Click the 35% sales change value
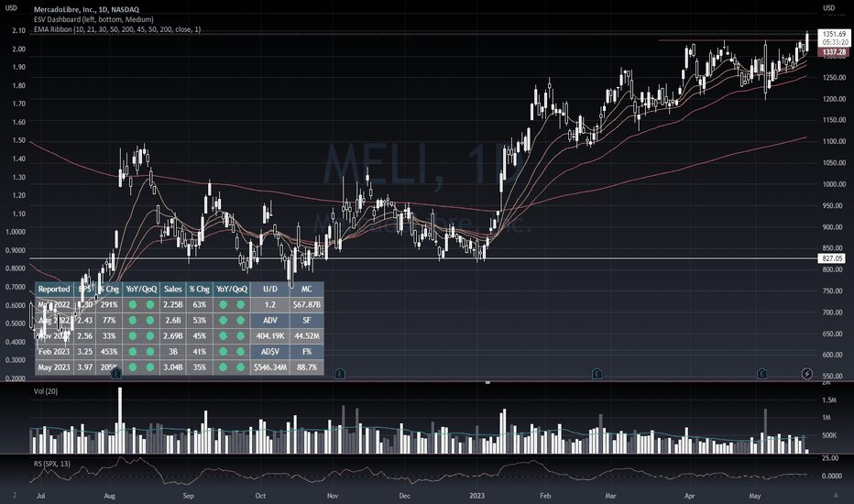The width and height of the screenshot is (854, 504). [200, 367]
